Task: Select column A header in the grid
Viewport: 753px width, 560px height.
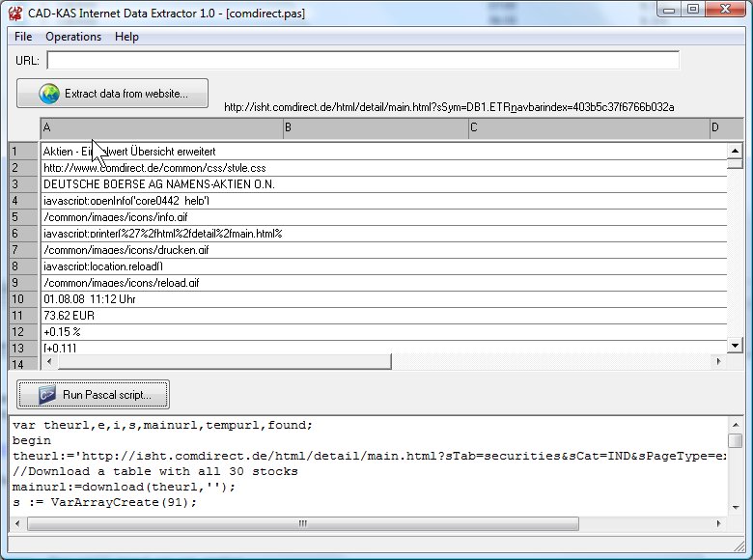Action: pyautogui.click(x=161, y=127)
